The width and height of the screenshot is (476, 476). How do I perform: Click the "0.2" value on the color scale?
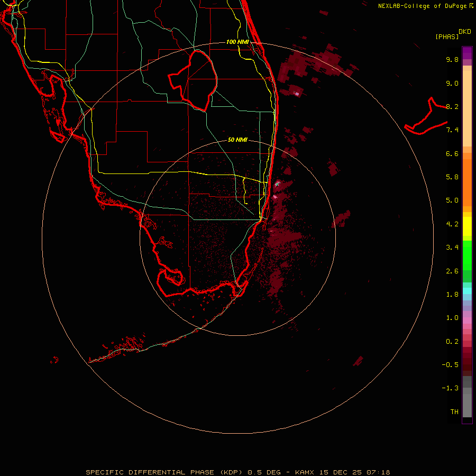point(452,342)
